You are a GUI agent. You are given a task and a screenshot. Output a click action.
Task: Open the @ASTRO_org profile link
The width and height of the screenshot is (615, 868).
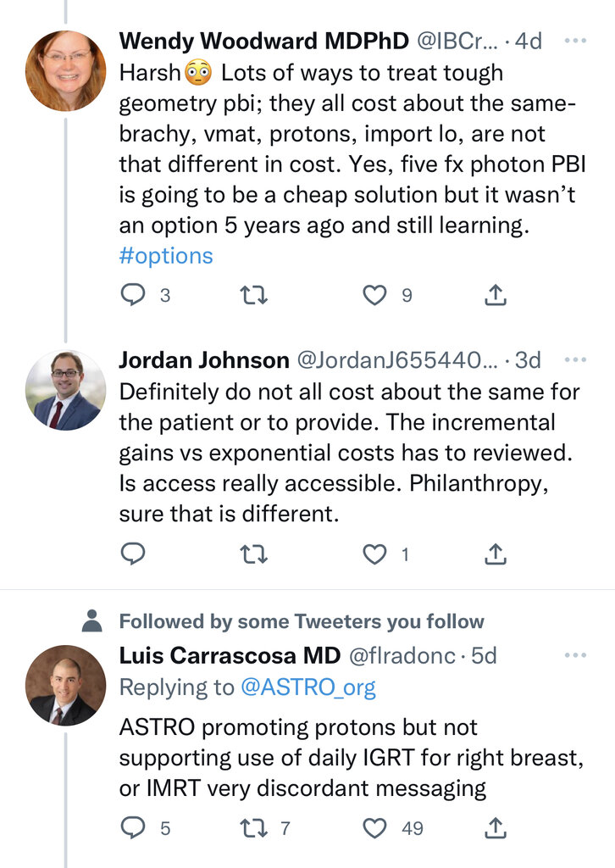(x=308, y=688)
